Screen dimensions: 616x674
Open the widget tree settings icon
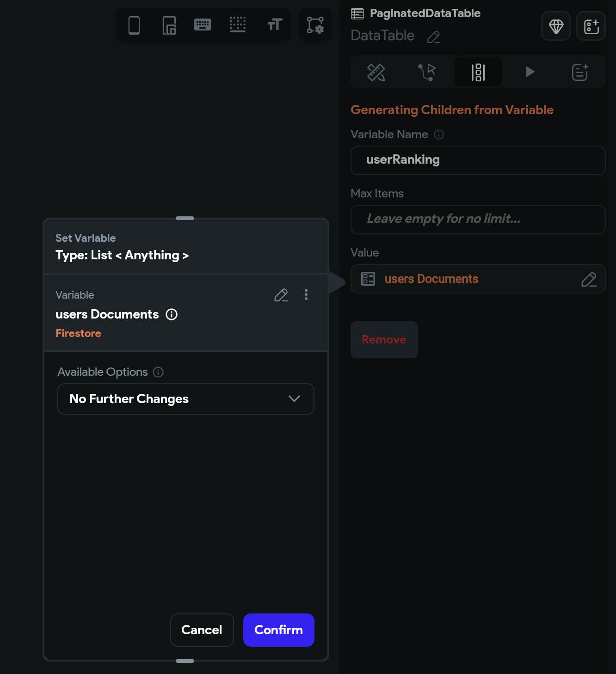315,25
